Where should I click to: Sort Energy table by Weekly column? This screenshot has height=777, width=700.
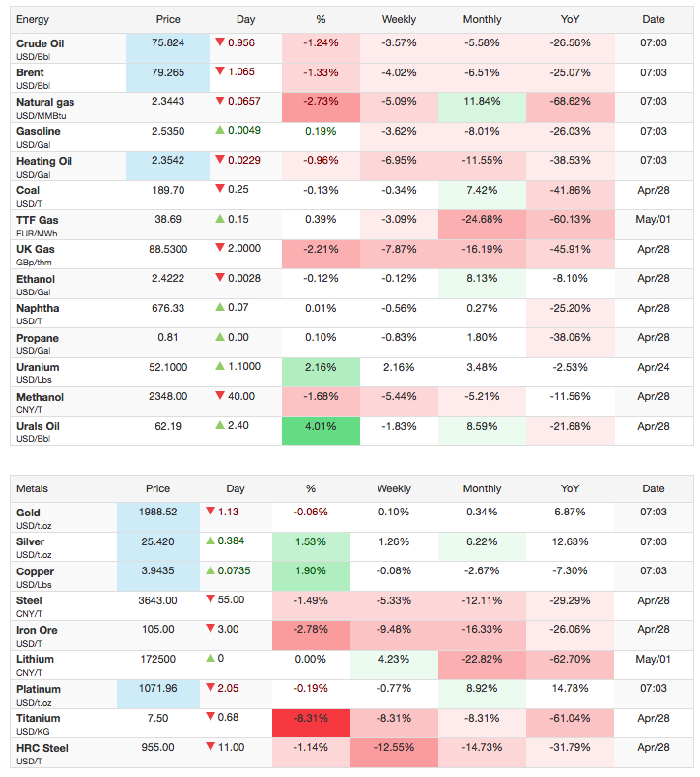tap(399, 20)
